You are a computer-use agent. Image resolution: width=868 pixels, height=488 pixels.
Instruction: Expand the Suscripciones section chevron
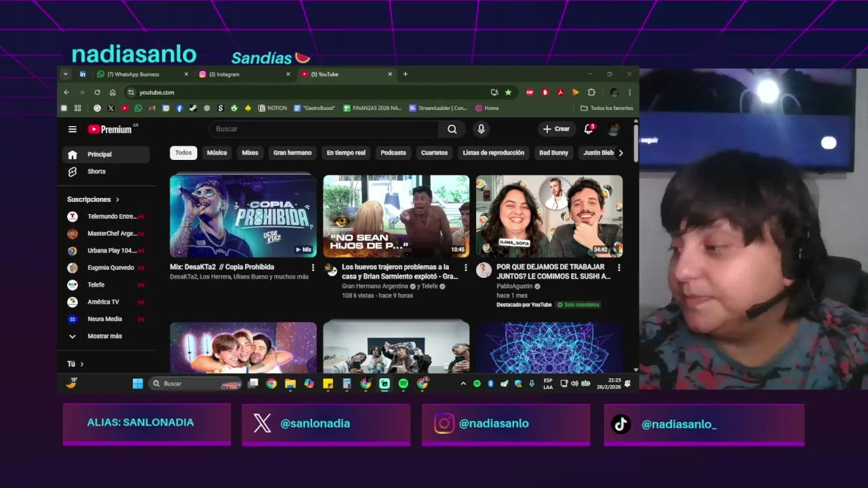117,199
